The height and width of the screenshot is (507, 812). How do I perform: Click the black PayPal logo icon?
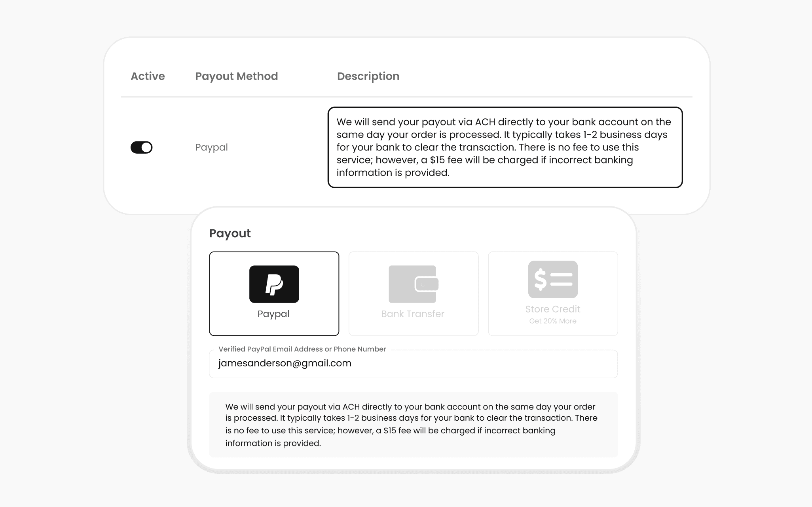coord(274,284)
